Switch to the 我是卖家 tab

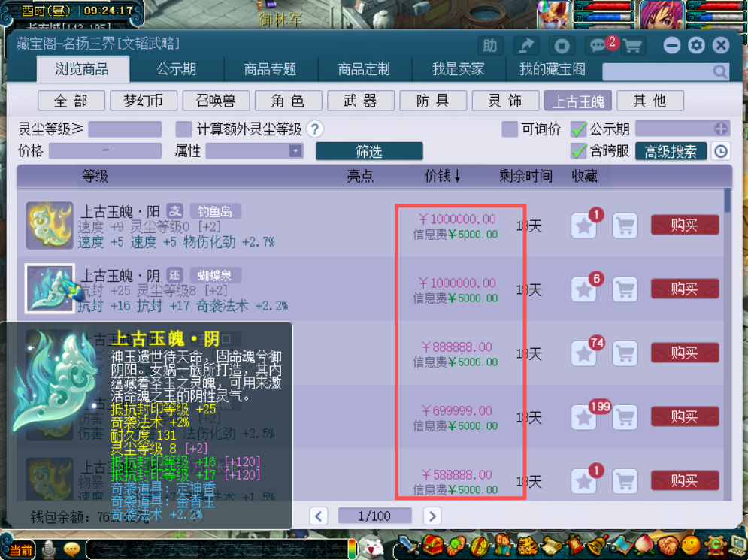(x=458, y=69)
